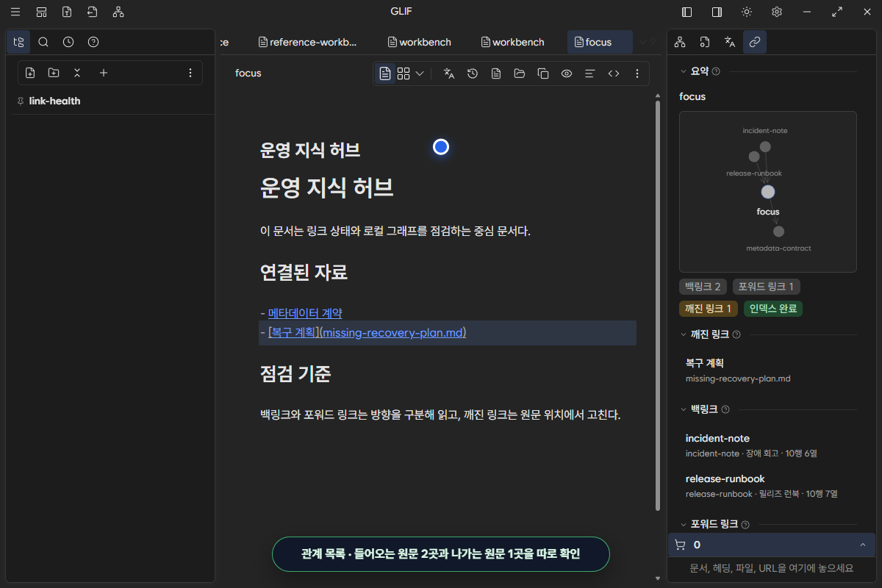Open the release-runbook backlink entry

pos(768,486)
